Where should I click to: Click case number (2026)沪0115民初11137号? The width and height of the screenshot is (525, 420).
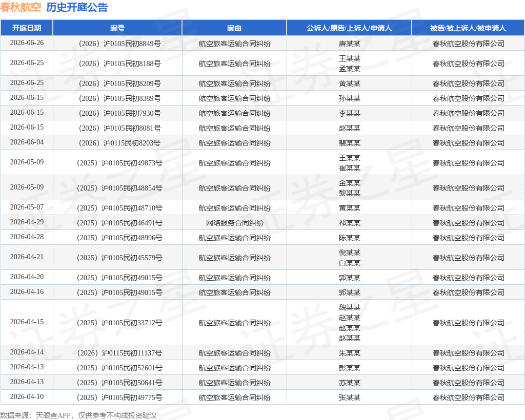(119, 353)
